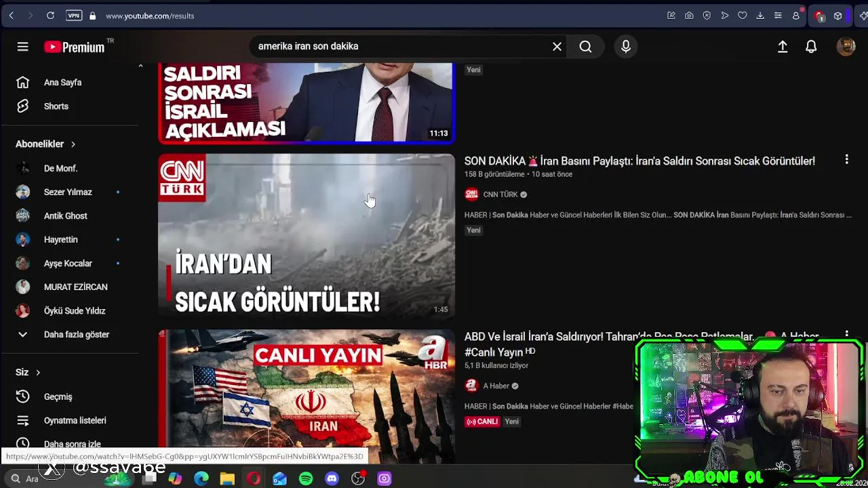
Task: Open the YouTube hamburger guide menu
Action: pos(22,47)
